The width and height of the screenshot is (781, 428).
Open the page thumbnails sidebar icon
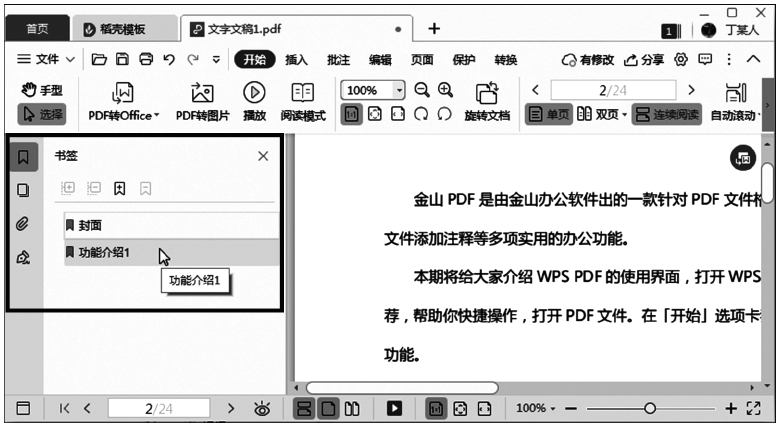(x=23, y=190)
